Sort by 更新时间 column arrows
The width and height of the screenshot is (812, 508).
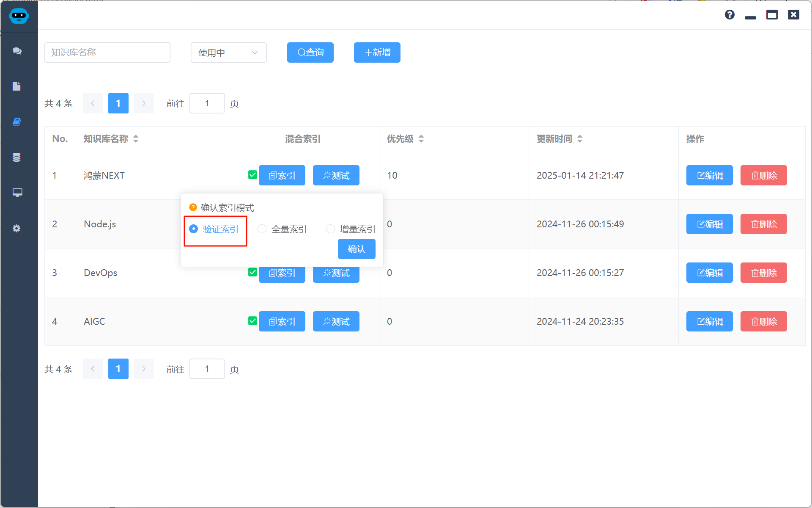580,139
